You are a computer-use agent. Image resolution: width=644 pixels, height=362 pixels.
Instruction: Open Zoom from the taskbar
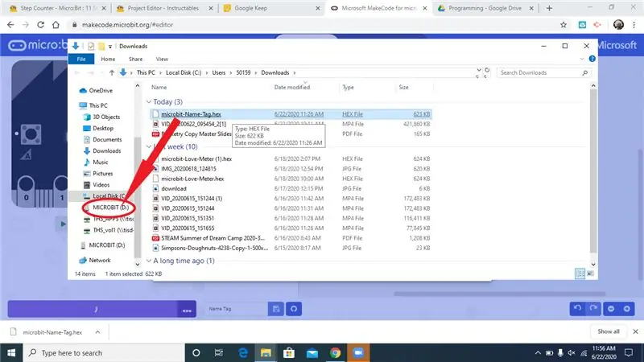[x=358, y=353]
